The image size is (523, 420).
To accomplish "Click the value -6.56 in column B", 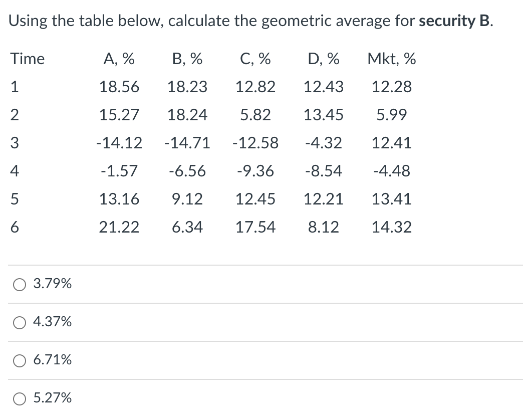I will [x=187, y=171].
